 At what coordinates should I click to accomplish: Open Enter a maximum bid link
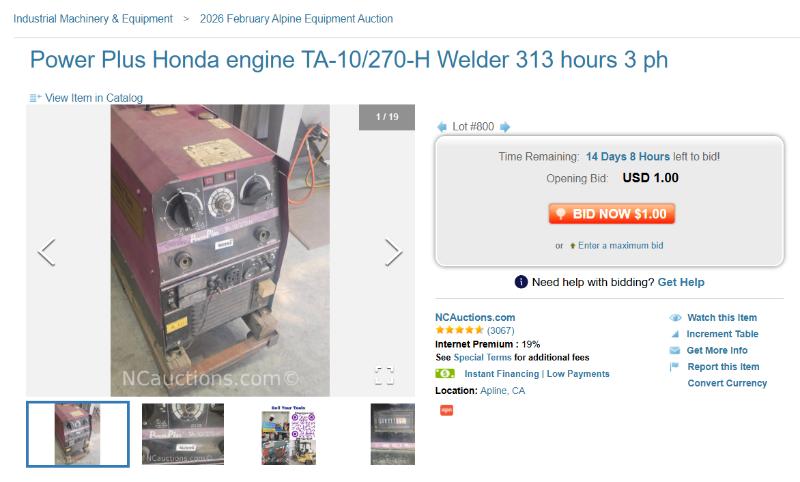[620, 245]
